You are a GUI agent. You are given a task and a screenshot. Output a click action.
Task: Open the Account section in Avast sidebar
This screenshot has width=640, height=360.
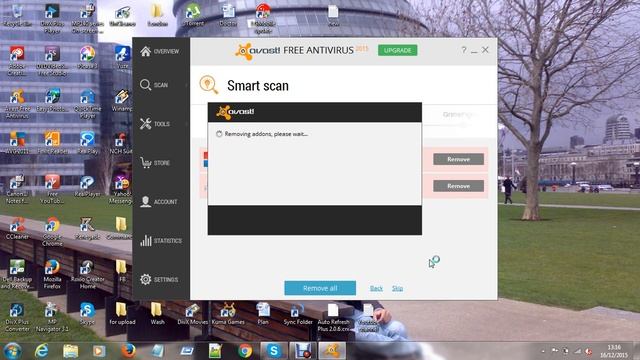(x=159, y=202)
